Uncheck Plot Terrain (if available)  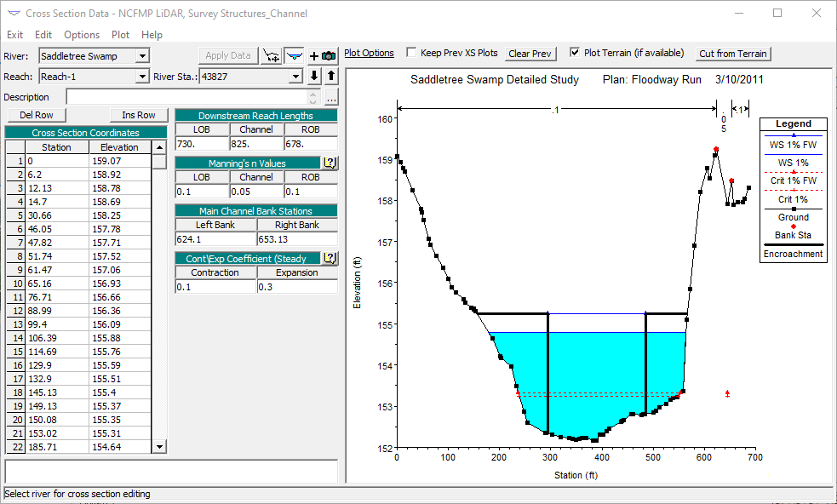pos(575,53)
